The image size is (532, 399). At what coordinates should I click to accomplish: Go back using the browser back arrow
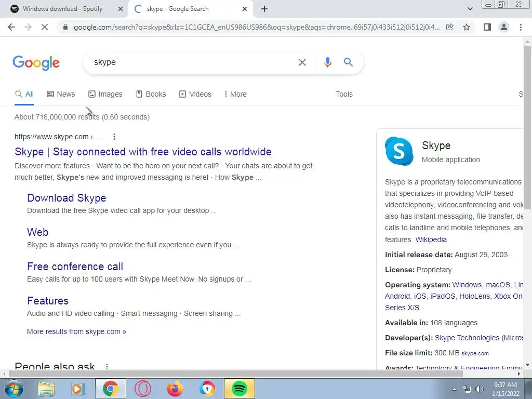[11, 27]
